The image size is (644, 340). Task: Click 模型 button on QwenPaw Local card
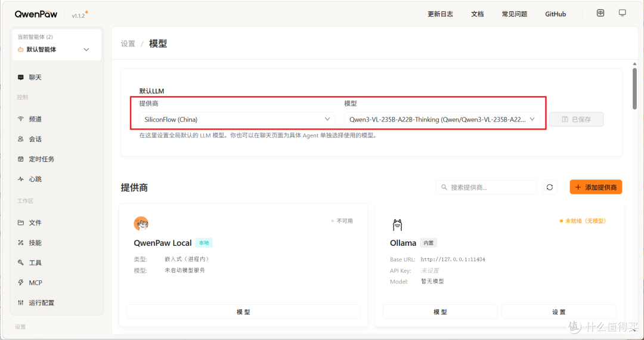point(243,311)
